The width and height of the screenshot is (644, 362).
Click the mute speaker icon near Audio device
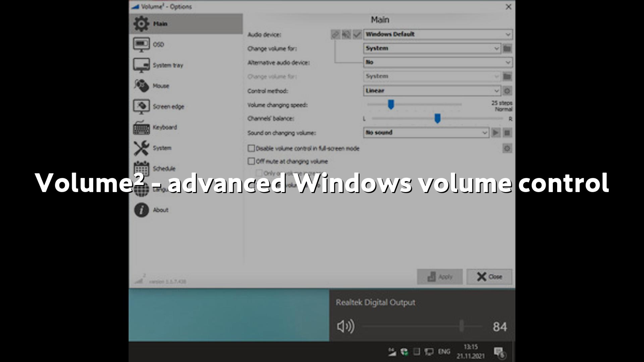(x=346, y=34)
